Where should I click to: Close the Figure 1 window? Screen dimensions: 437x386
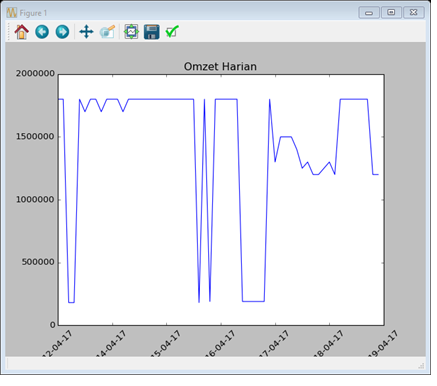coord(414,13)
